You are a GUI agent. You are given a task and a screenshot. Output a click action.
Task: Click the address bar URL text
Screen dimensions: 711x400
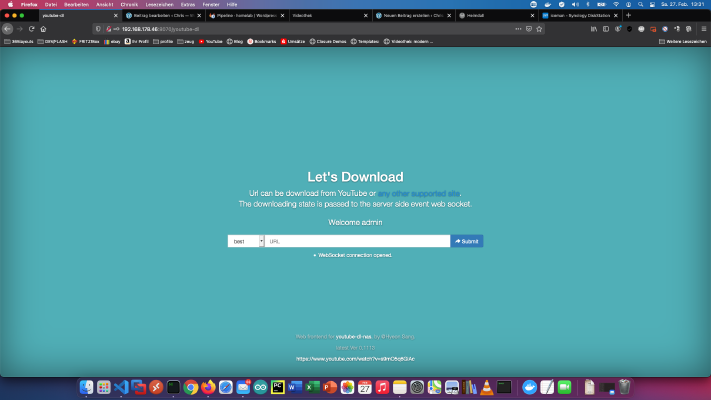pyautogui.click(x=160, y=29)
